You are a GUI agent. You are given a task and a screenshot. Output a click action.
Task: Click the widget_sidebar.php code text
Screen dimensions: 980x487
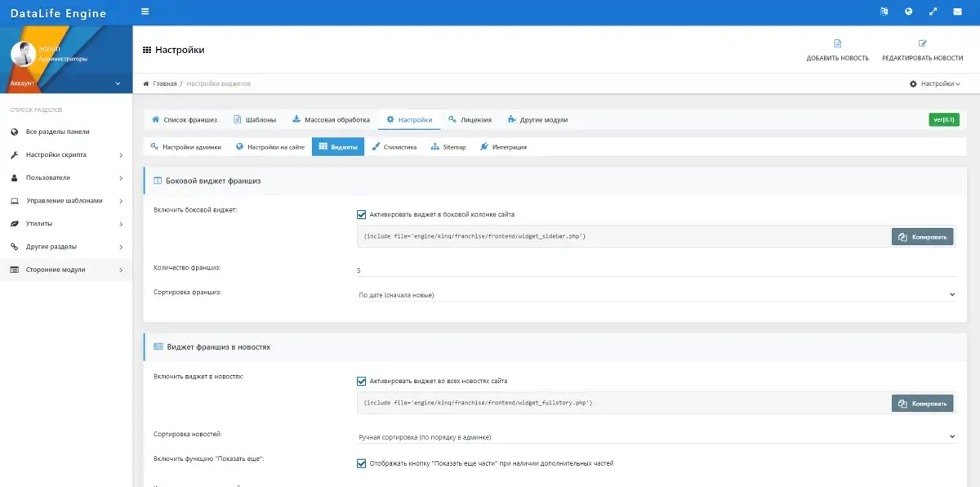[x=474, y=236]
